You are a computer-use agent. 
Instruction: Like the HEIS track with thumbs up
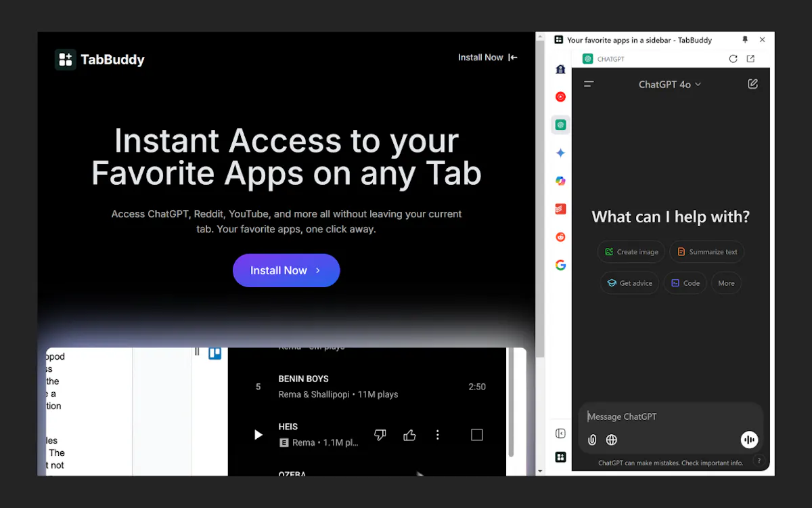coord(409,435)
